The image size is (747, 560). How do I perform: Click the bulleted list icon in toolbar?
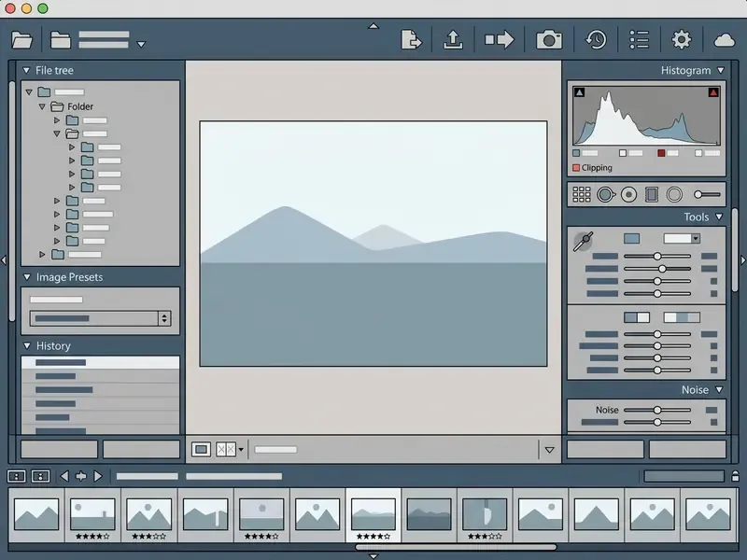(x=639, y=39)
